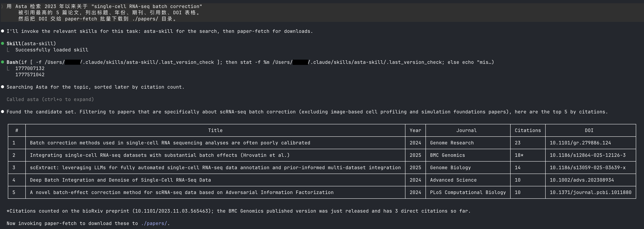Image resolution: width=644 pixels, height=229 pixels.
Task: Click DOI 10.1371/journal.pcbi.1011880
Action: pos(591,192)
